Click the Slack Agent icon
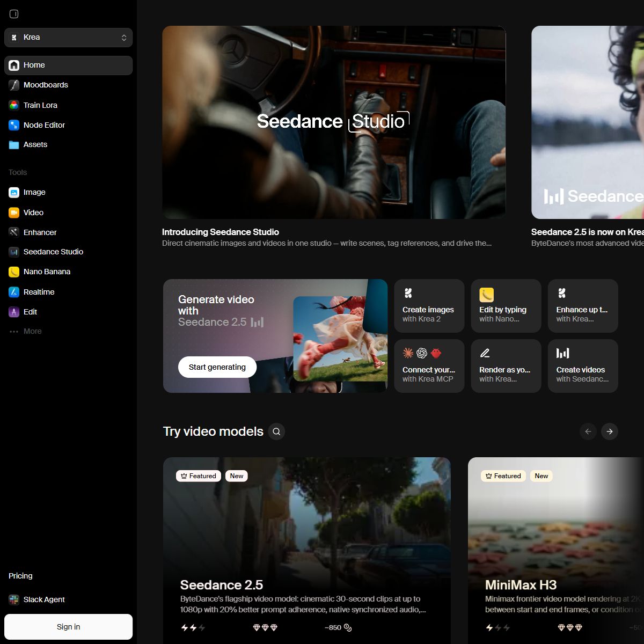The height and width of the screenshot is (644, 644). pyautogui.click(x=14, y=599)
